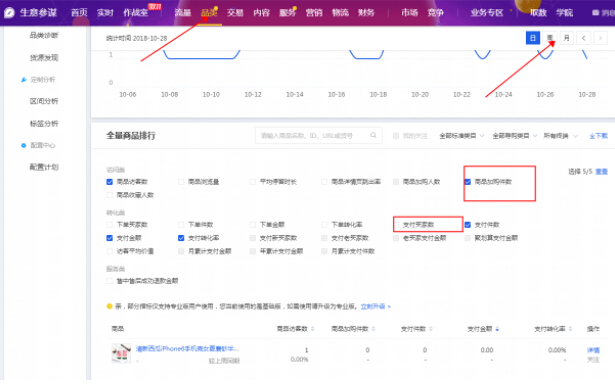The image size is (615, 386).
Task: Switch date granularity to 周
Action: coord(550,38)
